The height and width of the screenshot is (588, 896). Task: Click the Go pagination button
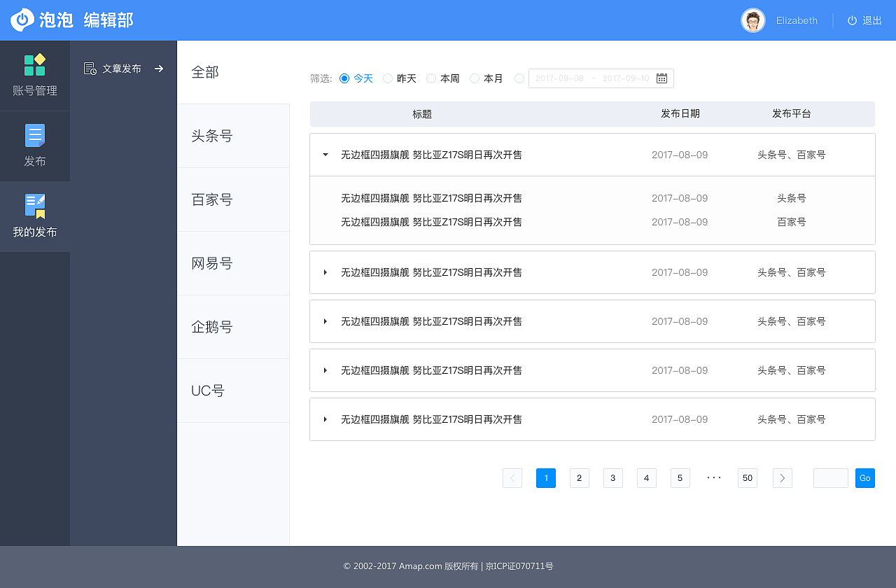click(864, 478)
